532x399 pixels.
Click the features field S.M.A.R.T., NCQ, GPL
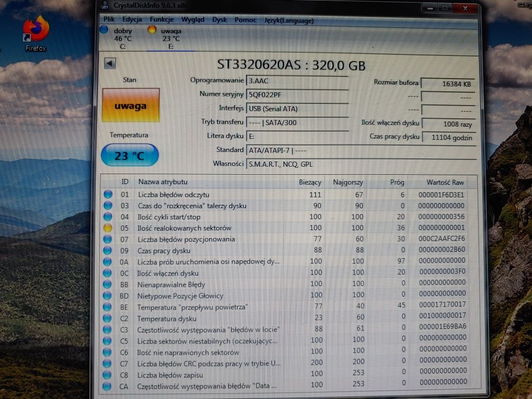pos(361,164)
